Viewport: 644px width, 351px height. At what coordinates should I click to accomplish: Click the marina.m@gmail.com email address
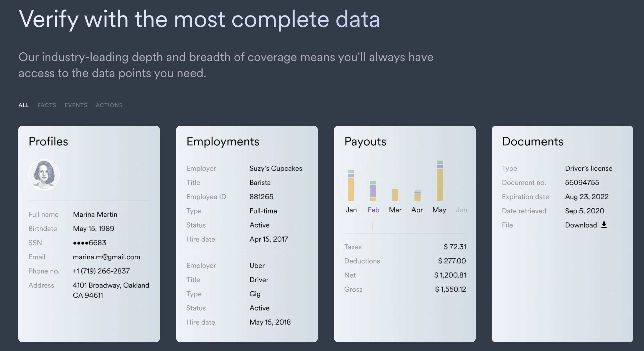pyautogui.click(x=106, y=257)
